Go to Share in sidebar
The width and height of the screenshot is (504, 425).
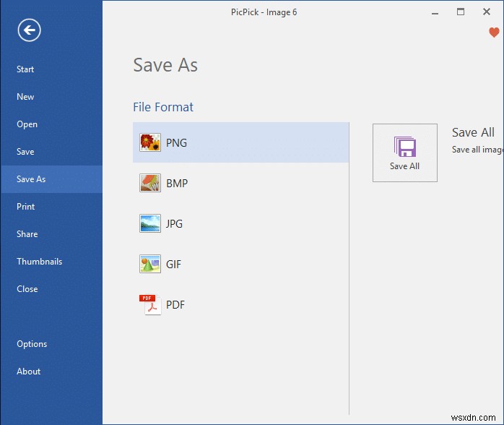(51, 234)
